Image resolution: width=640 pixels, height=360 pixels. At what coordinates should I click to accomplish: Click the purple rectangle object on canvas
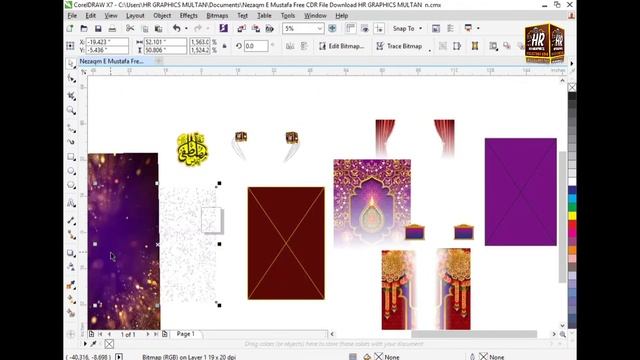520,192
